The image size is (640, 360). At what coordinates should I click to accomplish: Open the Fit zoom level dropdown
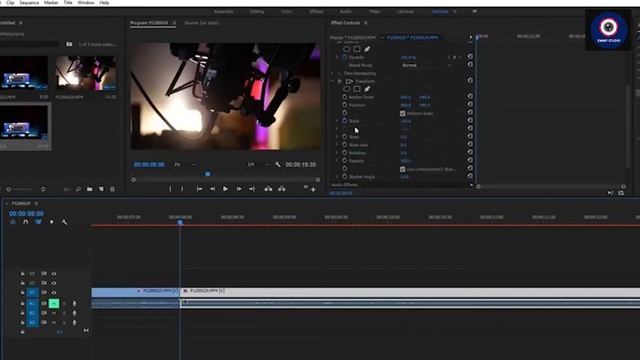185,164
